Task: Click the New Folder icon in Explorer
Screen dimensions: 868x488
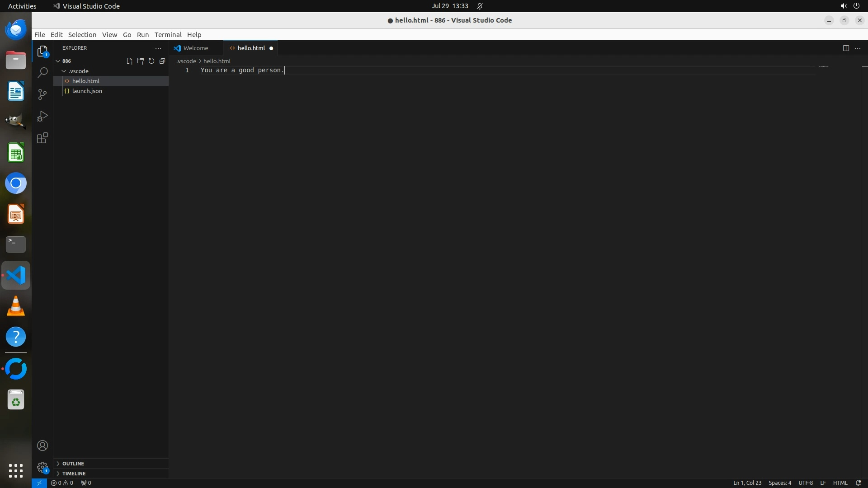Action: (x=141, y=61)
